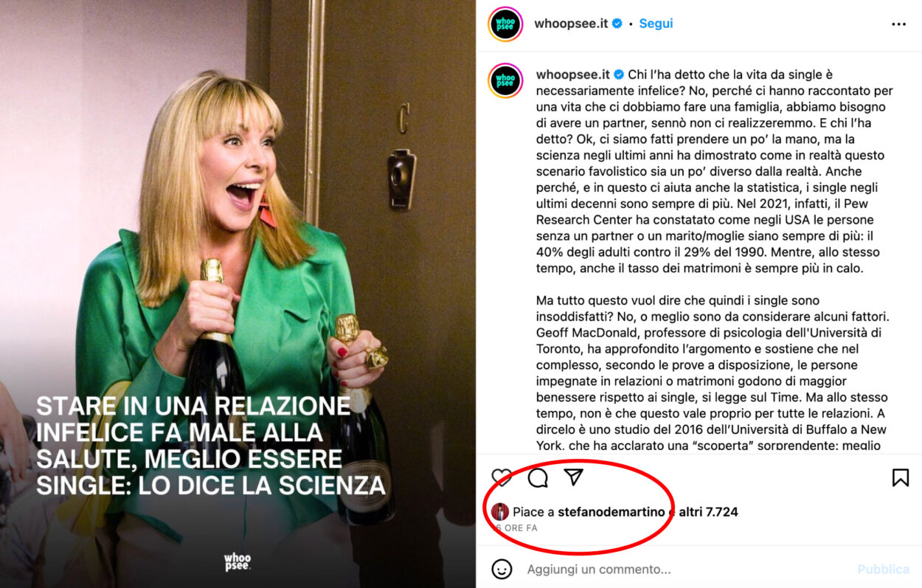Image resolution: width=922 pixels, height=588 pixels.
Task: Open comments with the speech bubble icon
Action: 538,478
